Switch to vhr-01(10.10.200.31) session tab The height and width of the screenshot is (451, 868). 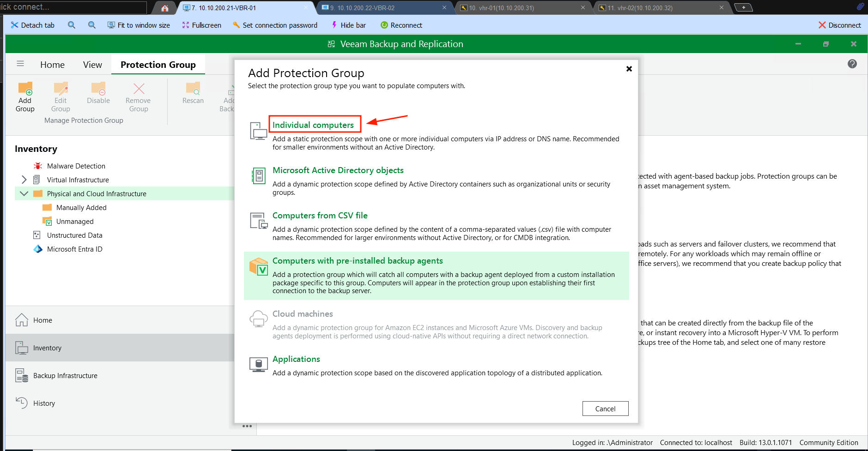(523, 8)
